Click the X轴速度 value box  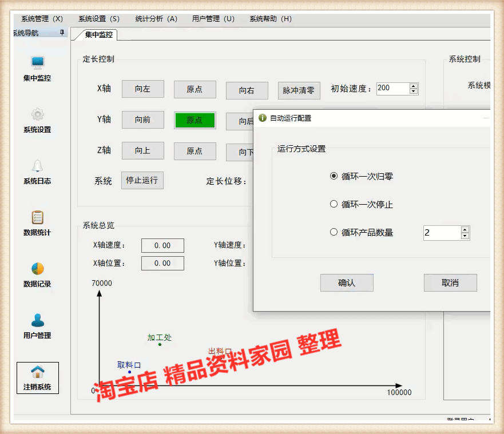pyautogui.click(x=162, y=245)
